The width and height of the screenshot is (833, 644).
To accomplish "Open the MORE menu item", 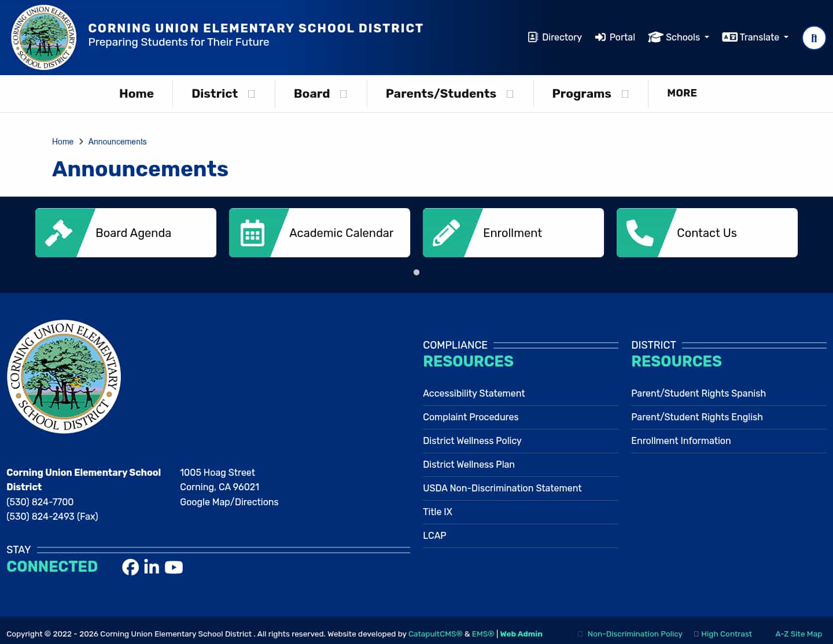I will pyautogui.click(x=682, y=93).
